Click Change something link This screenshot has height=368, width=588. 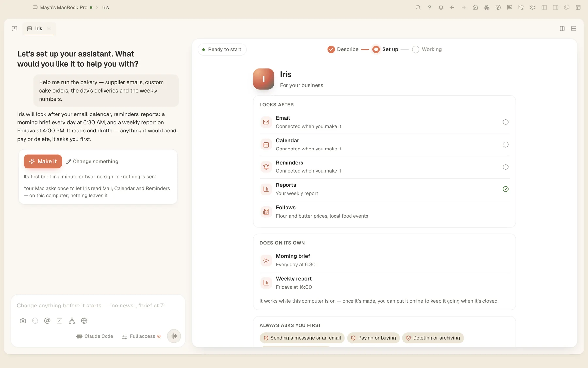tap(92, 161)
